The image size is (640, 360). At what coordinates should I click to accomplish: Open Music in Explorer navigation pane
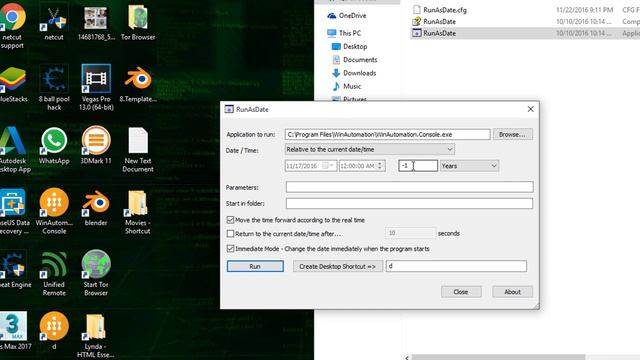(x=347, y=86)
